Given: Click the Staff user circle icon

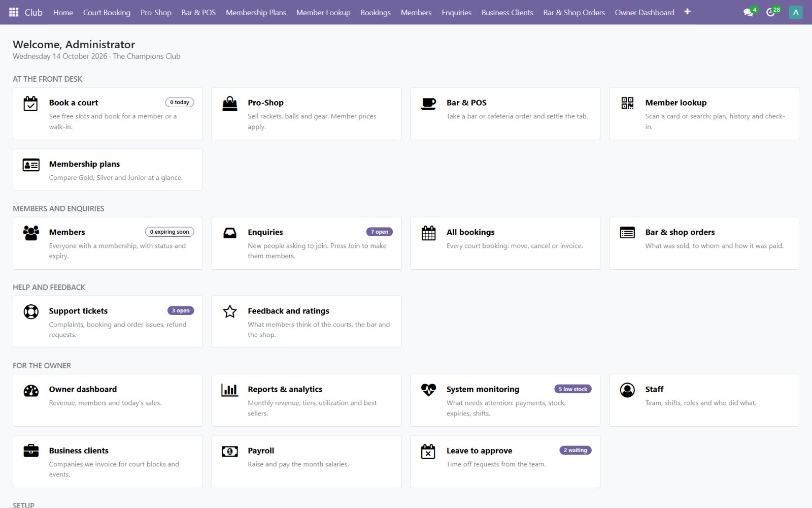Looking at the screenshot, I should tap(627, 390).
